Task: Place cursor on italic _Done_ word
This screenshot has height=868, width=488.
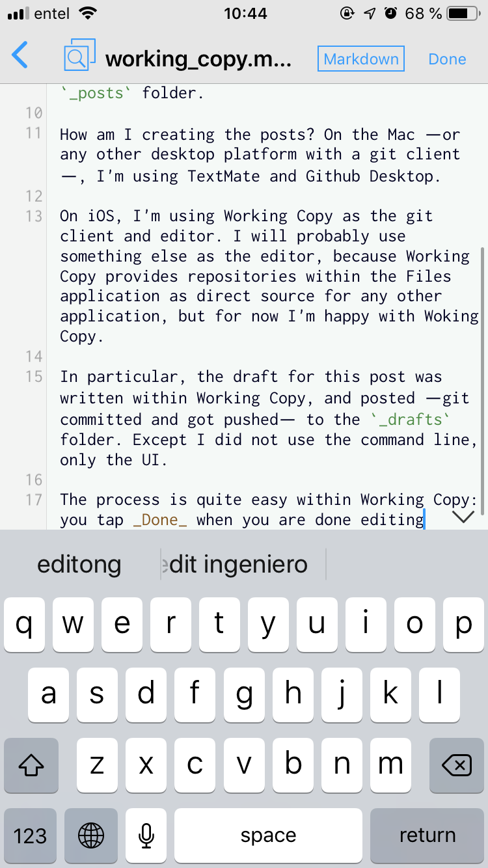Action: point(160,520)
